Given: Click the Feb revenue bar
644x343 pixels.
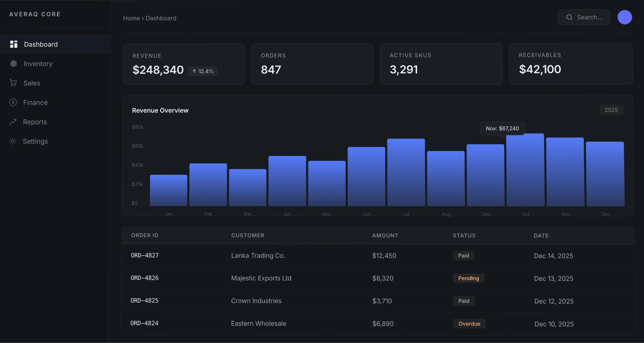Looking at the screenshot, I should point(208,185).
